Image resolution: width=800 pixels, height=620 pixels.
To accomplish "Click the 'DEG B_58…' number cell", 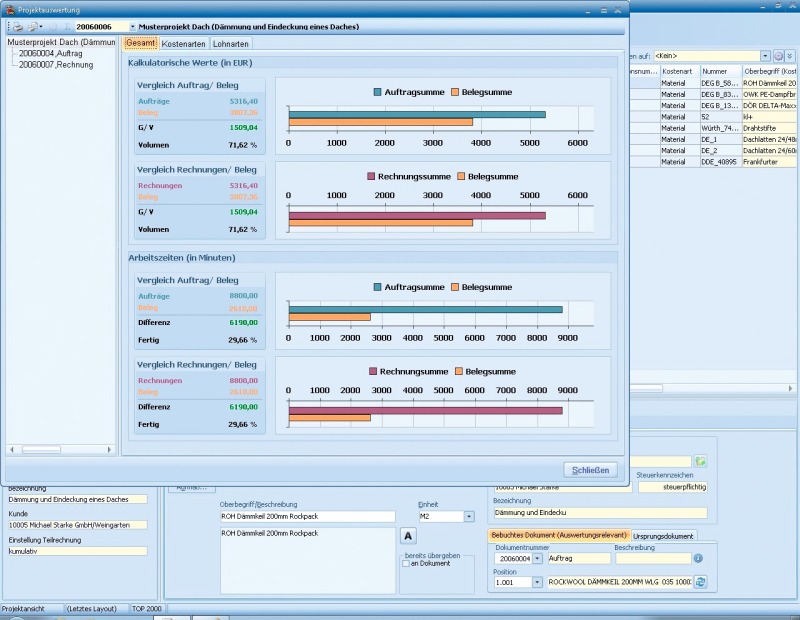I will (x=720, y=83).
